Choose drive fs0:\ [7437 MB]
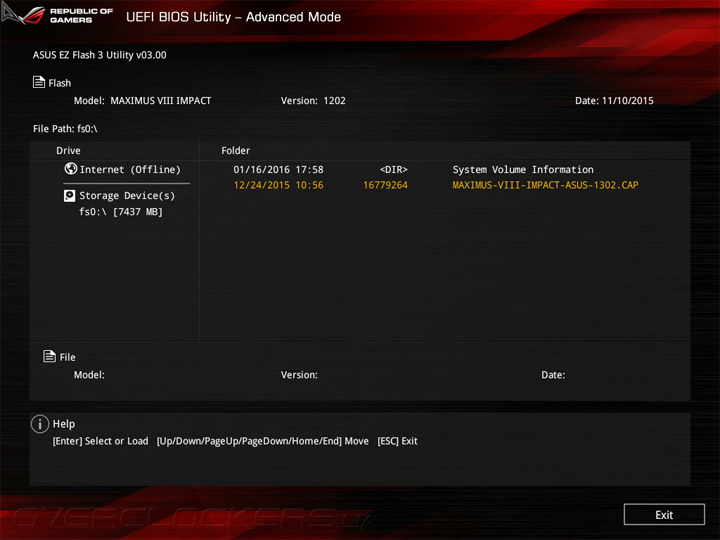Screen dimensions: 720x540 pos(121,212)
